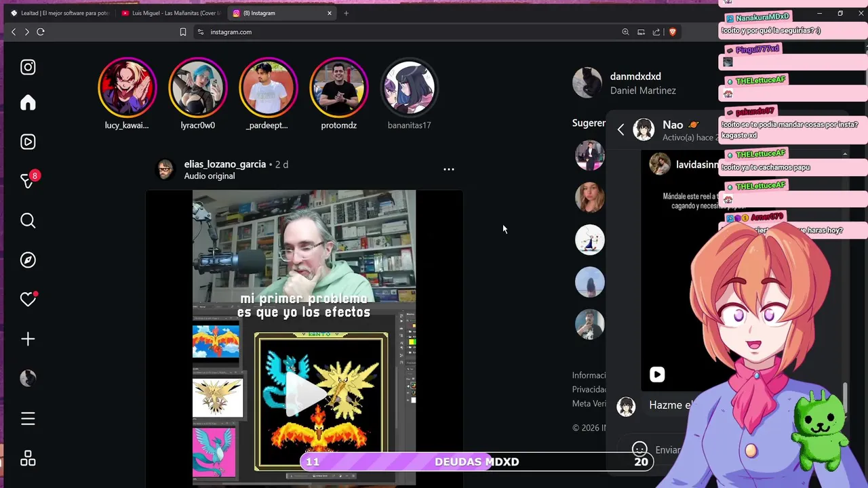Click the 'Sugeren' heading text
The width and height of the screenshot is (868, 488).
coord(589,123)
